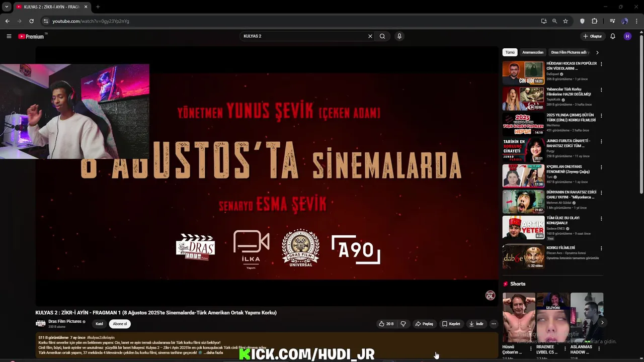
Task: Open the browser zoom indicator
Action: point(554,21)
